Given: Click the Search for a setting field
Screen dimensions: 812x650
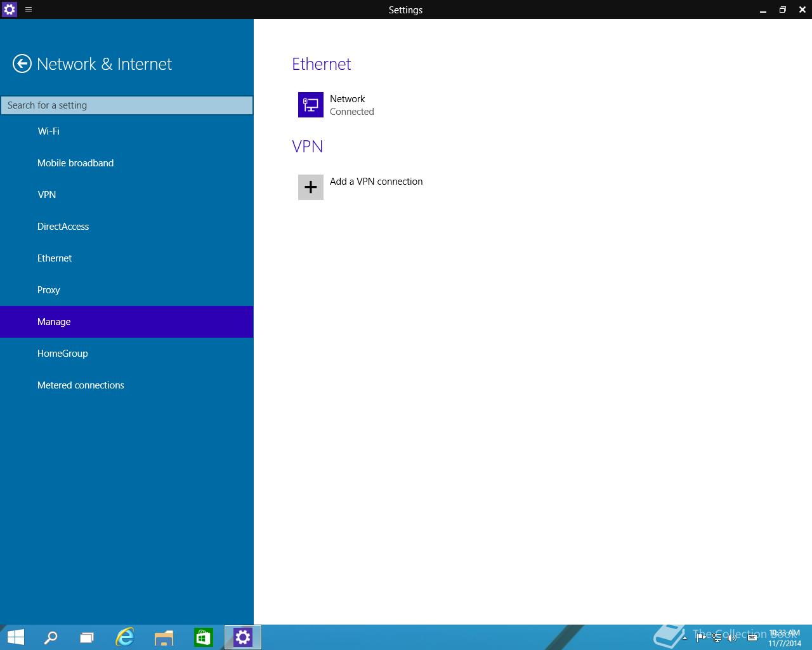Looking at the screenshot, I should pos(127,105).
